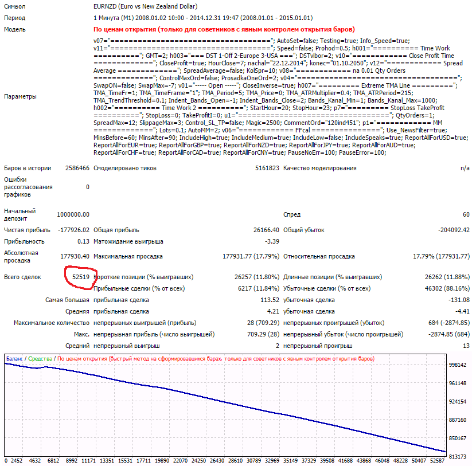Click the green 'Средства' legend label
The width and height of the screenshot is (476, 466).
click(40, 359)
